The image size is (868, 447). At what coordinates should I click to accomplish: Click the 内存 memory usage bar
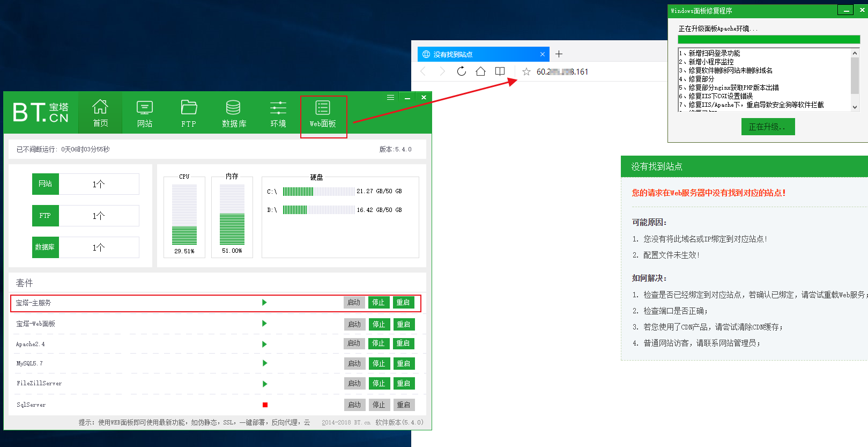[232, 215]
